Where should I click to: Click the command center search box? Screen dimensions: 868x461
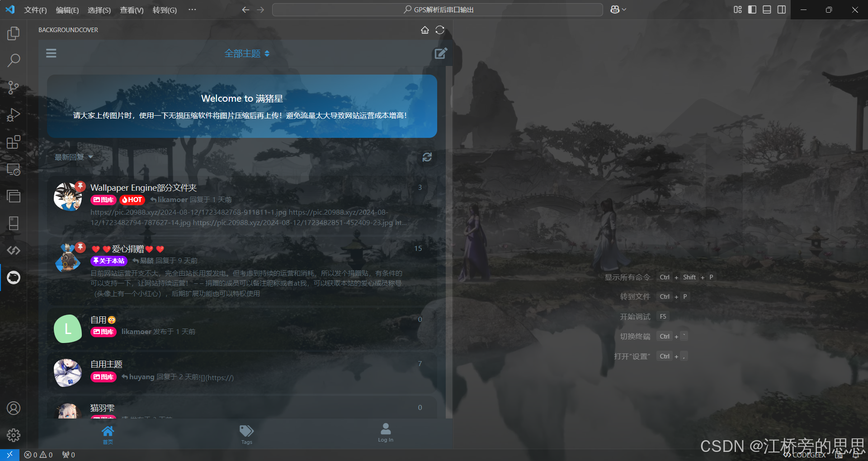[x=437, y=9]
